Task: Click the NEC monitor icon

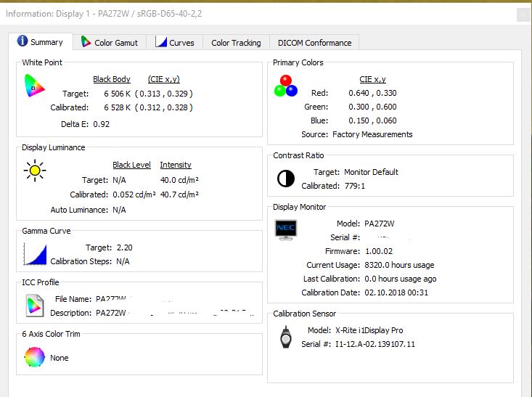Action: [x=286, y=230]
